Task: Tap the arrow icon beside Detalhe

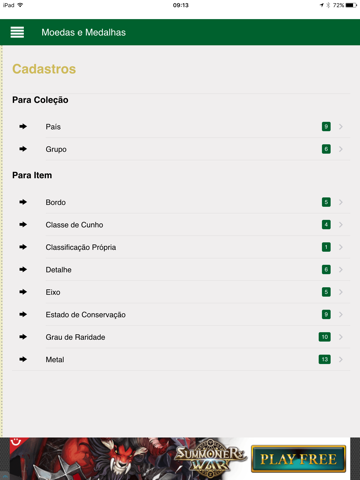Action: tap(23, 269)
